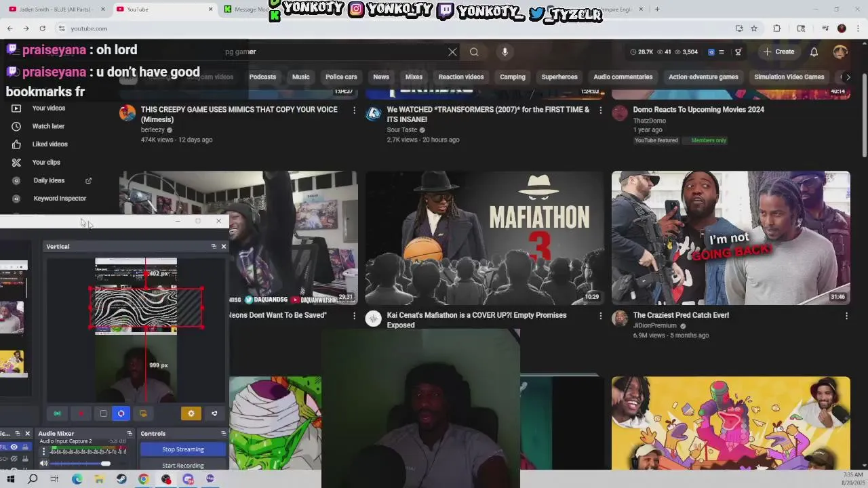This screenshot has width=868, height=488.
Task: Open Your clips in the sidebar
Action: click(x=46, y=162)
